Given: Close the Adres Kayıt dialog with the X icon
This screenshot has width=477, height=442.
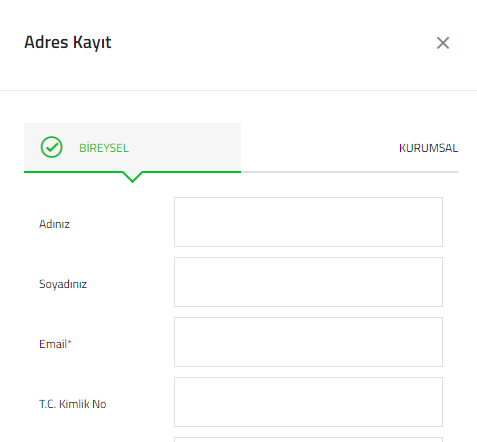Looking at the screenshot, I should pyautogui.click(x=443, y=43).
